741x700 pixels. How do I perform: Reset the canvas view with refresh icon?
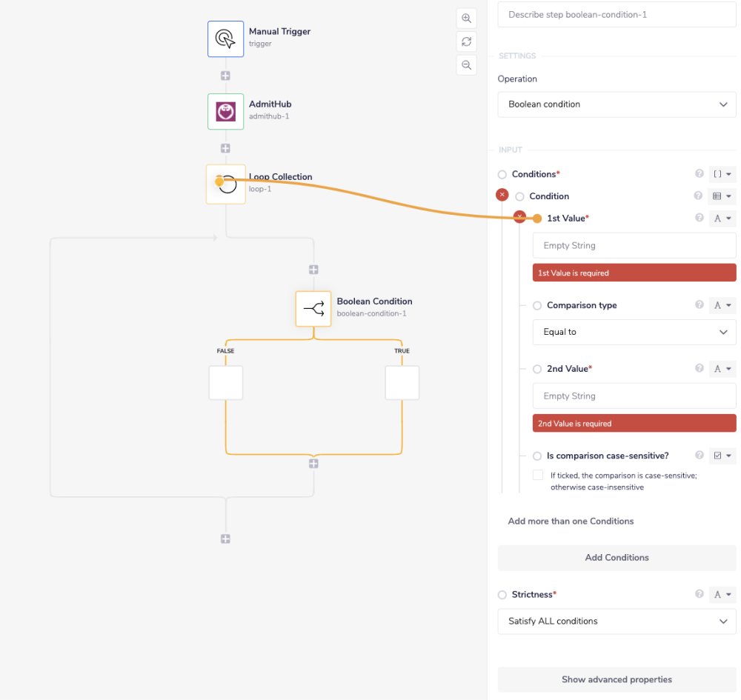coord(466,41)
